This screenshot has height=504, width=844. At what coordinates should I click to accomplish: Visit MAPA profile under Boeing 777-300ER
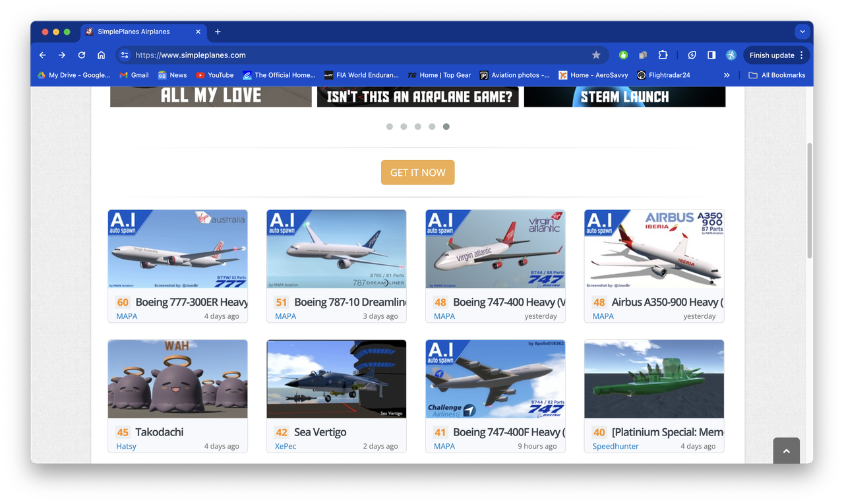point(127,316)
